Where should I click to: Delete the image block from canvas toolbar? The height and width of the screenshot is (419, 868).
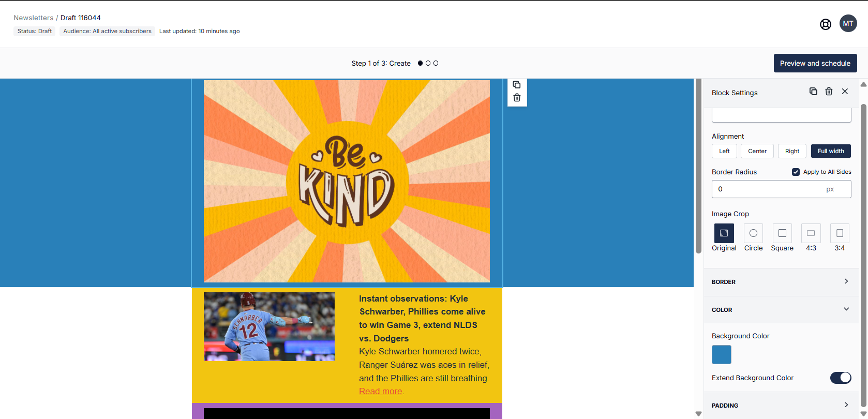click(516, 98)
